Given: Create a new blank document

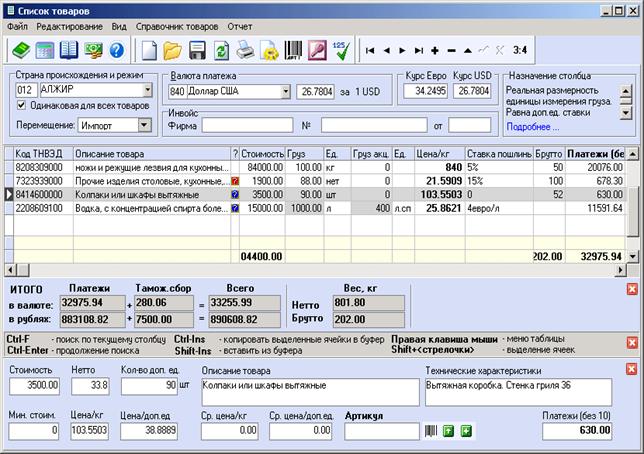Looking at the screenshot, I should click(149, 51).
